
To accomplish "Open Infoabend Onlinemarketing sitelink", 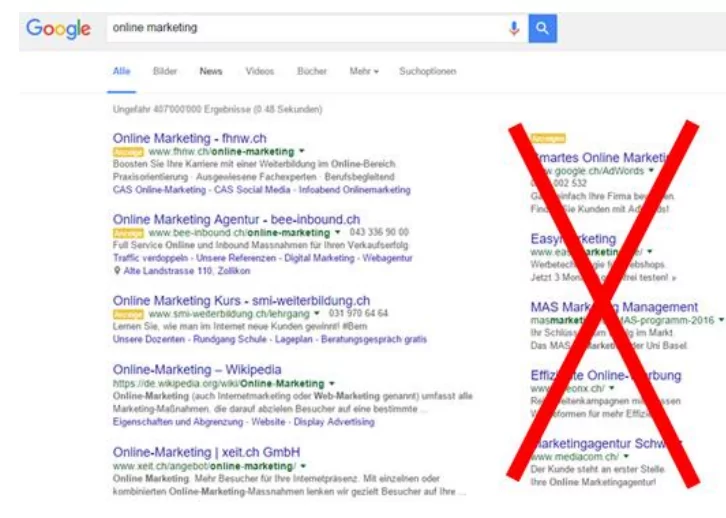I will click(355, 190).
